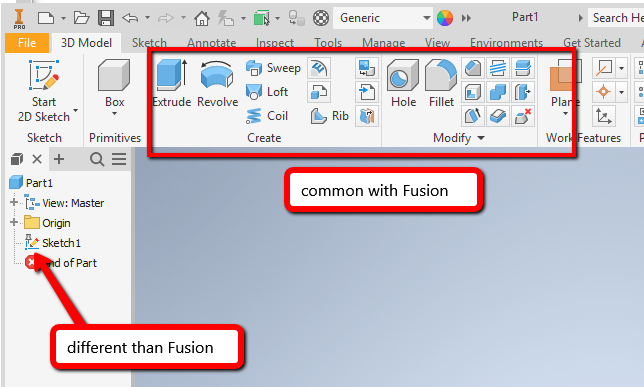The width and height of the screenshot is (644, 387).
Task: Expand the Modify panel dropdown arrow
Action: [x=481, y=138]
